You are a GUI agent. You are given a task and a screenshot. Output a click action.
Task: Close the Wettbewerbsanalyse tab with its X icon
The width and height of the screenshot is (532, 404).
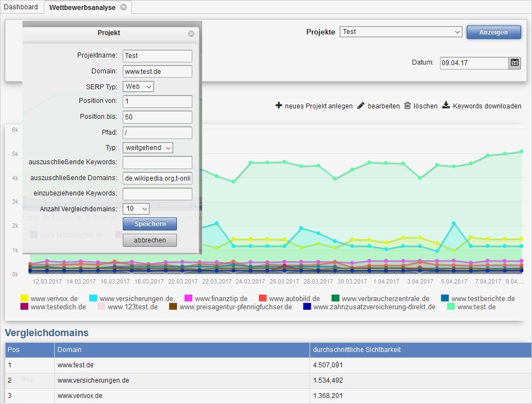123,7
